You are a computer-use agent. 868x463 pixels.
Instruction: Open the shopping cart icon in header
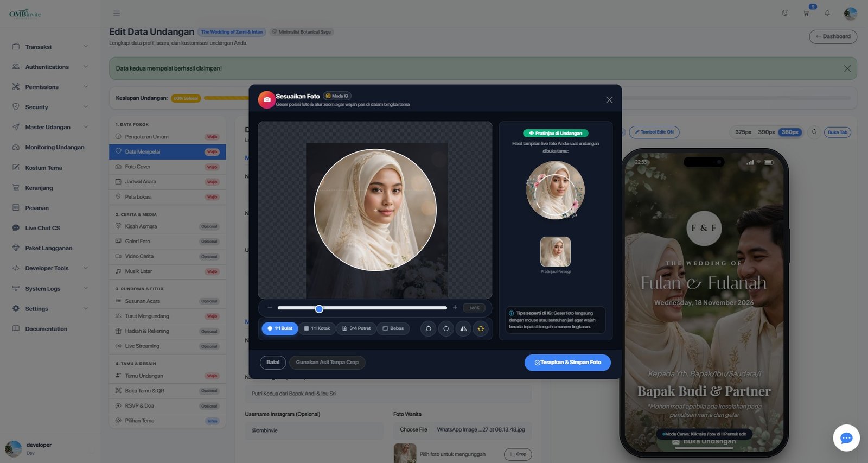(x=806, y=13)
